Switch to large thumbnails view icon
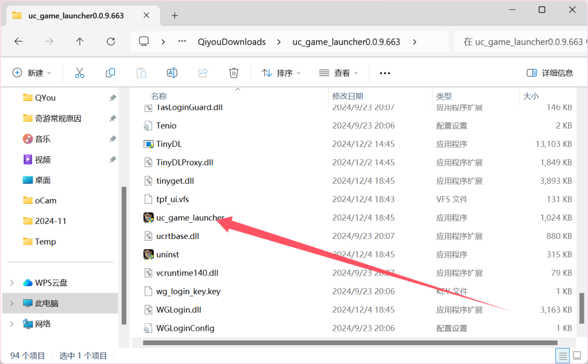 tap(577, 355)
